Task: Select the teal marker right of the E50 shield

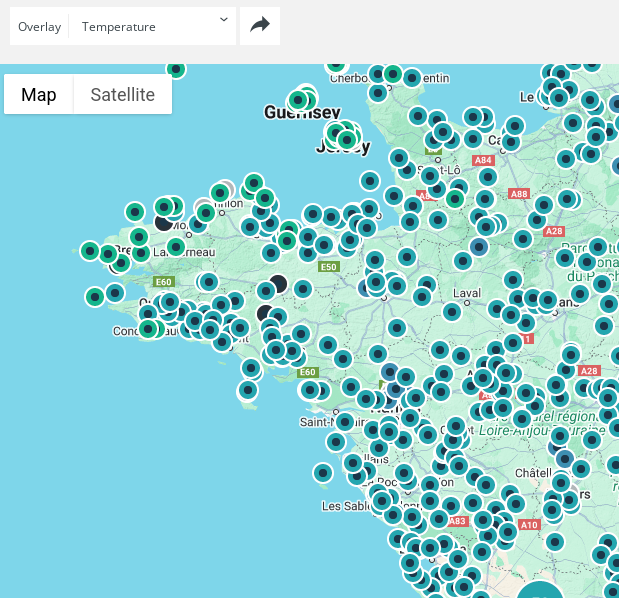Action: pyautogui.click(x=375, y=260)
